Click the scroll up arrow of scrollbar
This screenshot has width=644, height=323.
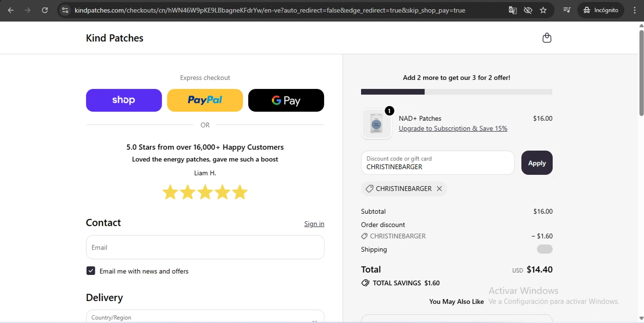point(641,25)
